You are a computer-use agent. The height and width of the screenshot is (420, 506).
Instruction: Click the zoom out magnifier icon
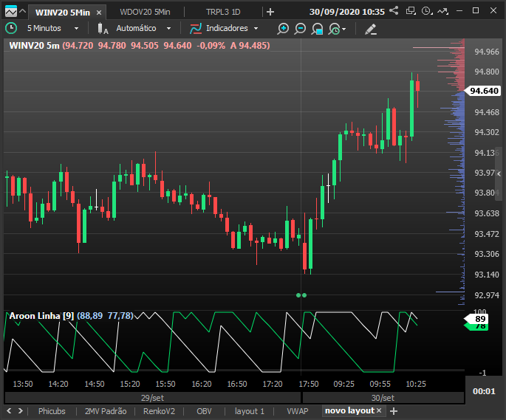(300, 29)
